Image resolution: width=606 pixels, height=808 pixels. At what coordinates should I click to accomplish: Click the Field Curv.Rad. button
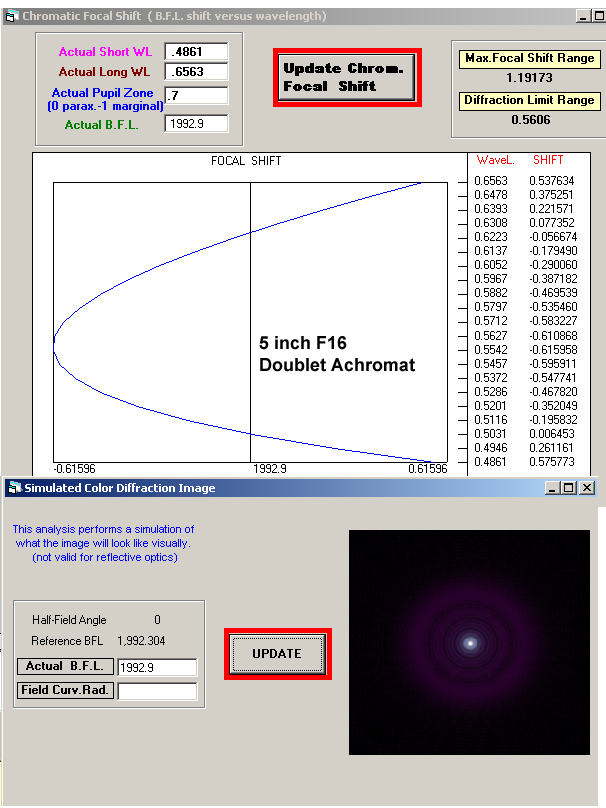[x=65, y=690]
